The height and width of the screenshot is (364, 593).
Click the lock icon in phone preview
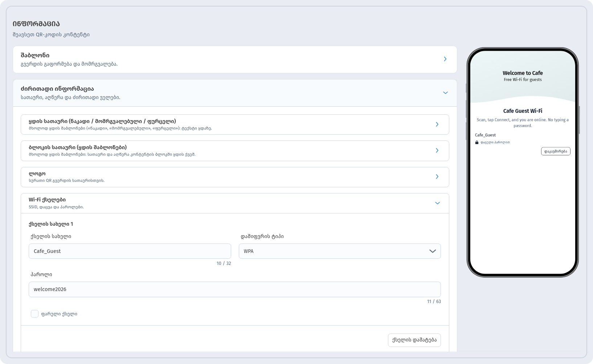pos(477,143)
